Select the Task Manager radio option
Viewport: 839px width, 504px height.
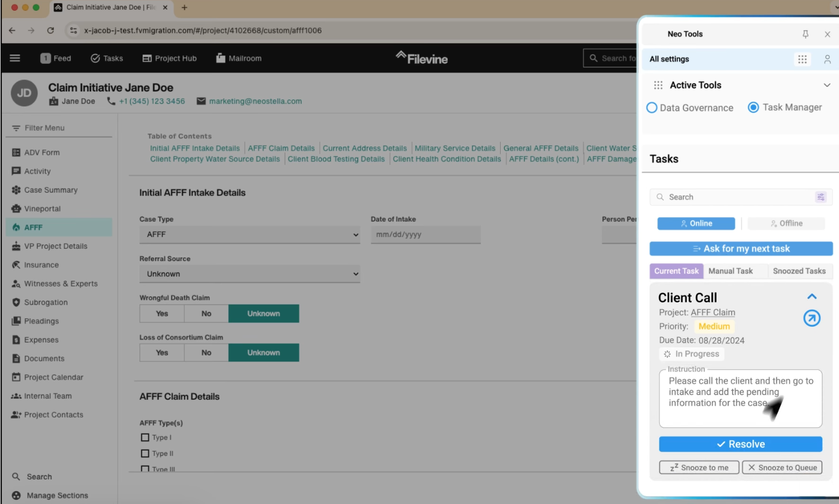click(753, 107)
